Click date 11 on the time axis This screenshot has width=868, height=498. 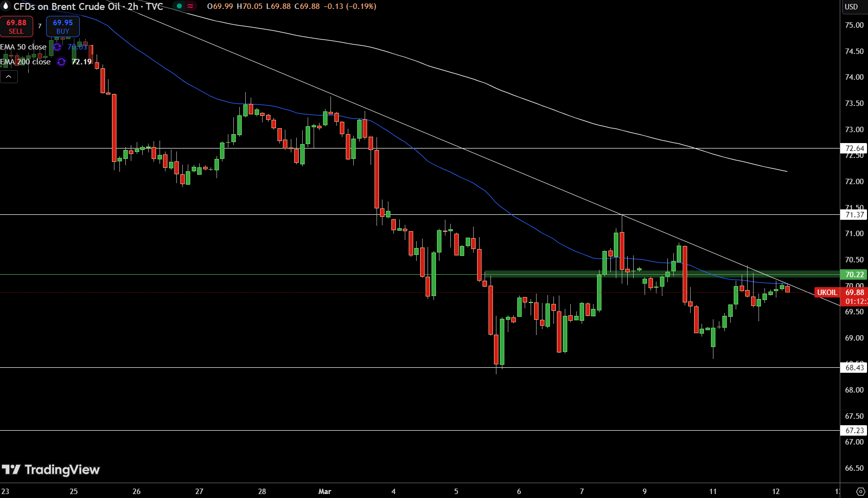click(713, 492)
